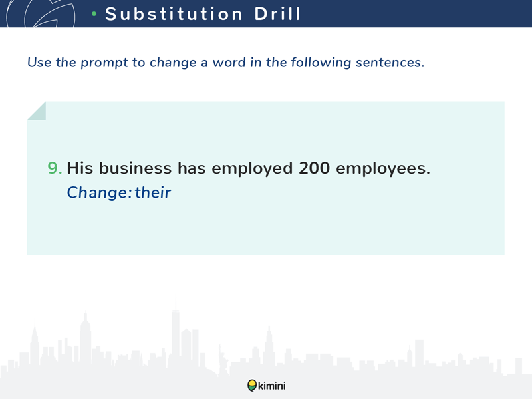The image size is (532, 399).
Task: Click the number 200 in sentence
Action: (x=314, y=168)
